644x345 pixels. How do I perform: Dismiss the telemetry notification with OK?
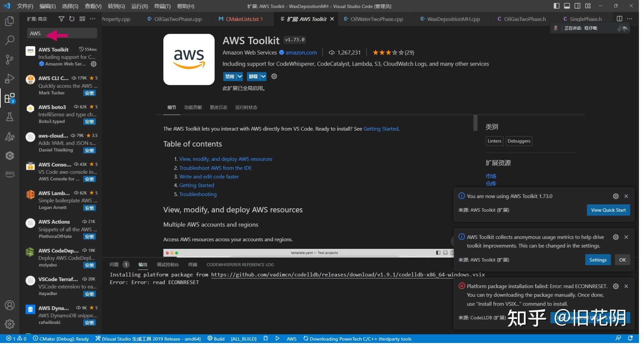(x=622, y=260)
